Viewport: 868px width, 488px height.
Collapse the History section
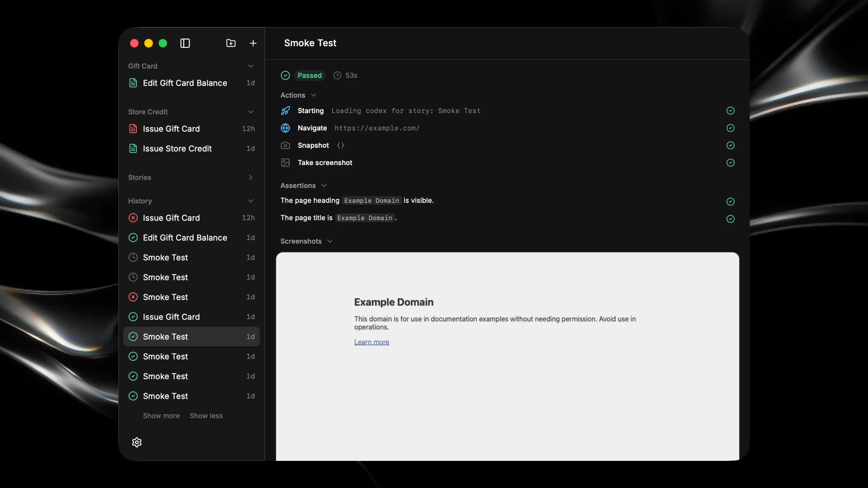pos(250,201)
